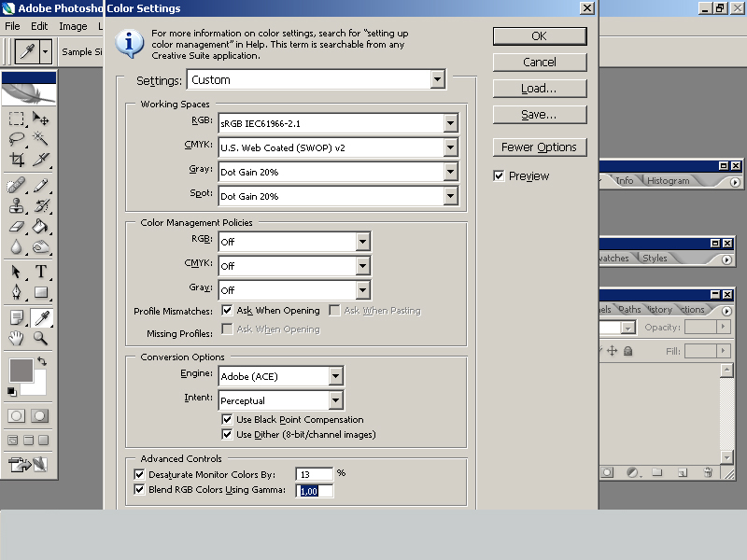747x560 pixels.
Task: Select the Move tool
Action: [x=41, y=119]
